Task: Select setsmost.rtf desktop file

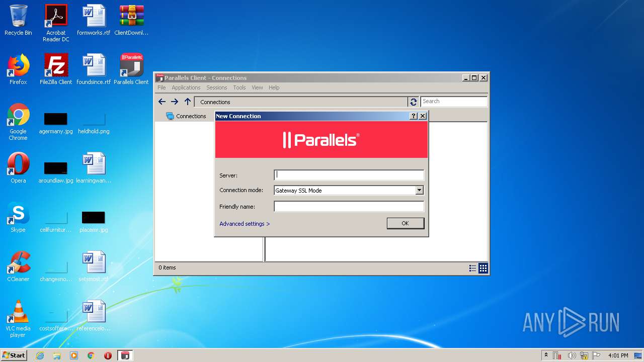Action: (x=94, y=266)
